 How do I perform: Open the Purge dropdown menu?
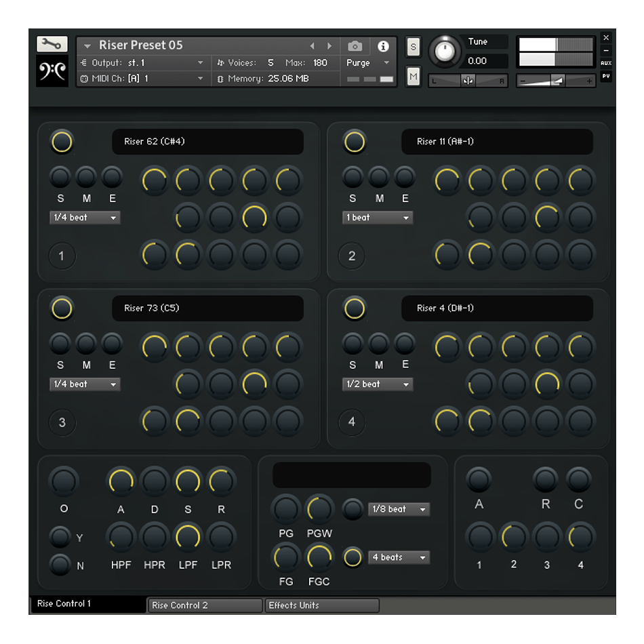367,63
